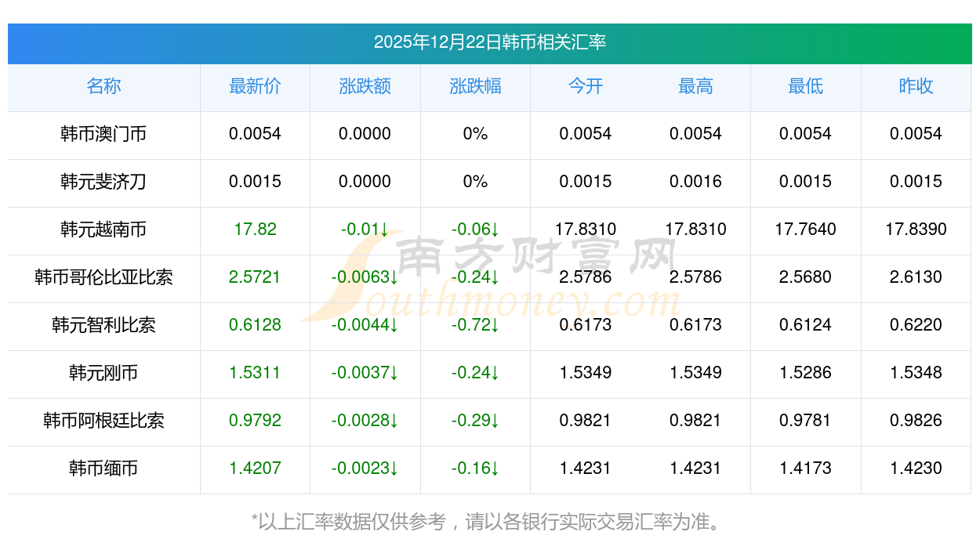Screen dimensions: 980x546
Task: Click the 涨跌额 column header
Action: (365, 86)
